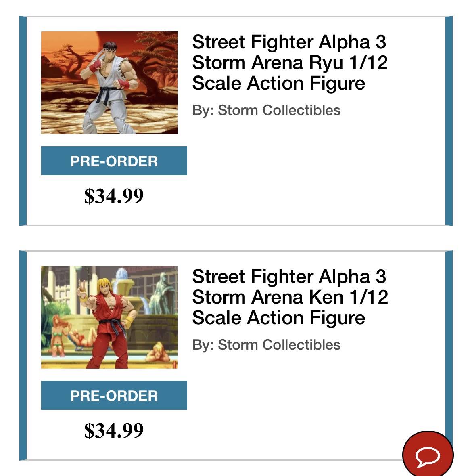Click 'Scale Action Figure' text in Ken listing
Screen dimensions: 472x476
278,318
